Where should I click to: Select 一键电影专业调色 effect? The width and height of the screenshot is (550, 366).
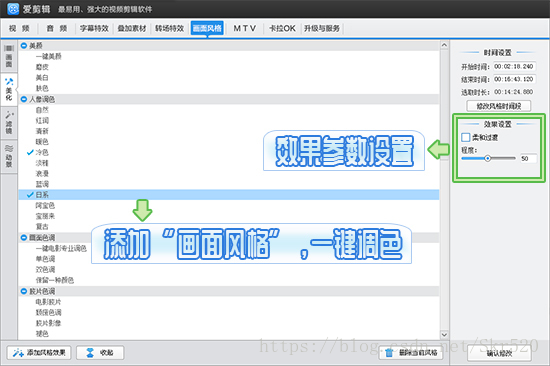[61, 248]
